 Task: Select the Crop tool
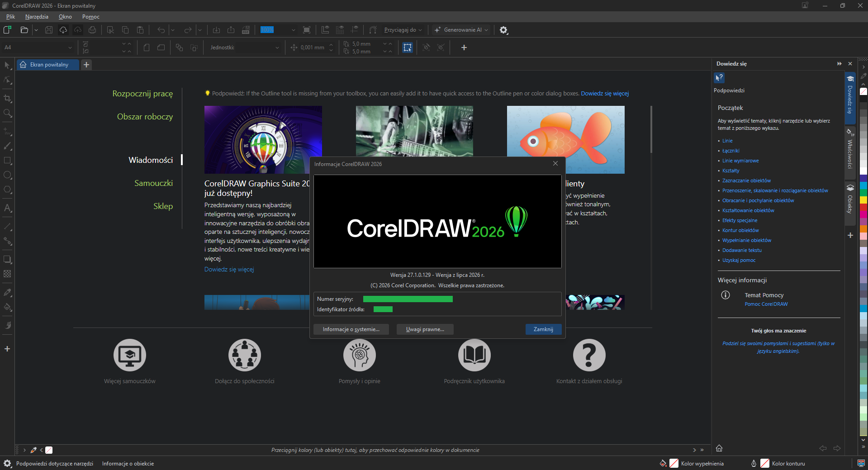[x=7, y=99]
